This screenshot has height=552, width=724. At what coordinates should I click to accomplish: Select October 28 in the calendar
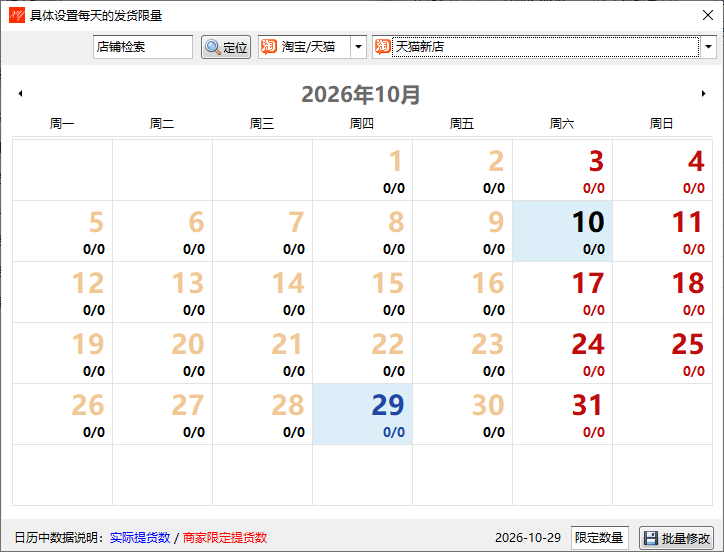(x=262, y=414)
